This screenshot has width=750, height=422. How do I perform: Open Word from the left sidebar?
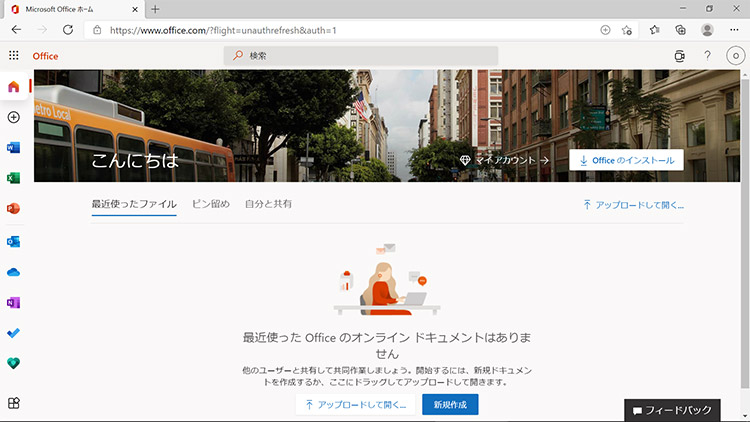13,147
